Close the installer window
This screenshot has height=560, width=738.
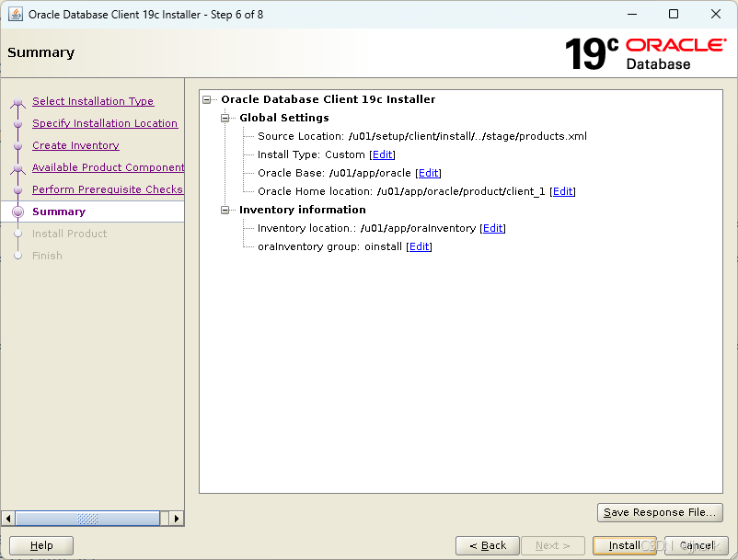[x=716, y=14]
